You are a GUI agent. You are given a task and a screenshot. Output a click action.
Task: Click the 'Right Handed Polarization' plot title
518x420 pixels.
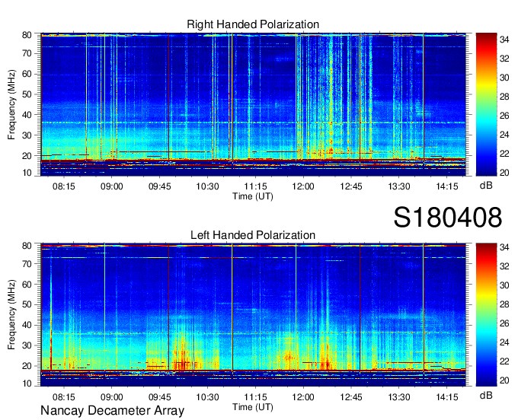(x=253, y=24)
